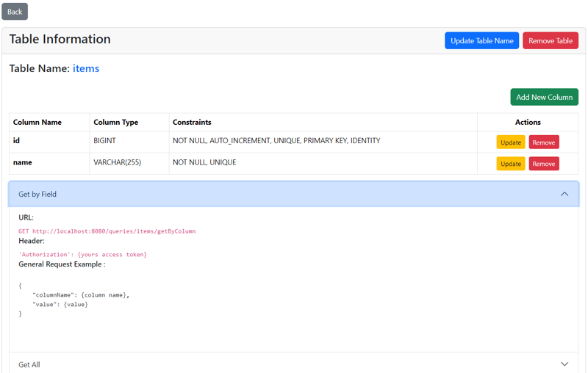The width and height of the screenshot is (588, 373).
Task: Click the Back button
Action: click(15, 12)
